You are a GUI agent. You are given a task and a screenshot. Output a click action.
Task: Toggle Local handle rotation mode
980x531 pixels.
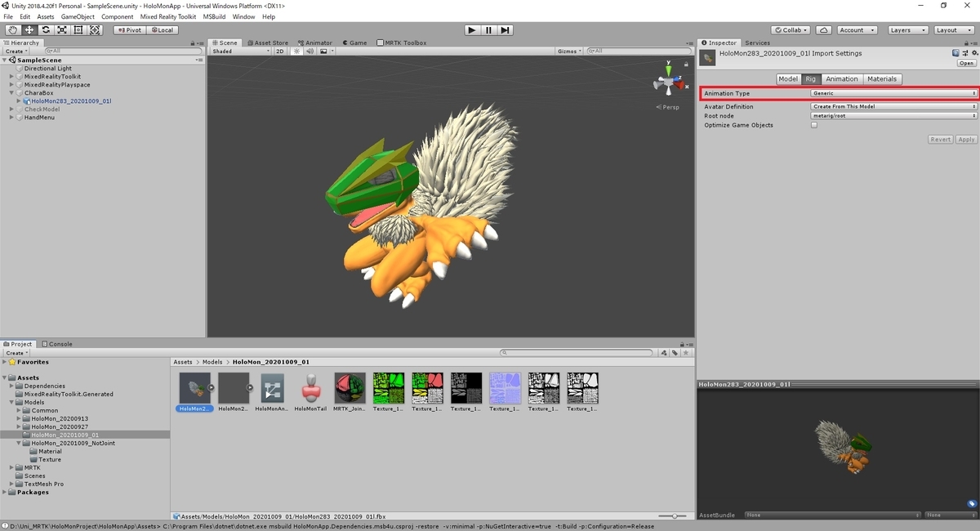pos(162,30)
